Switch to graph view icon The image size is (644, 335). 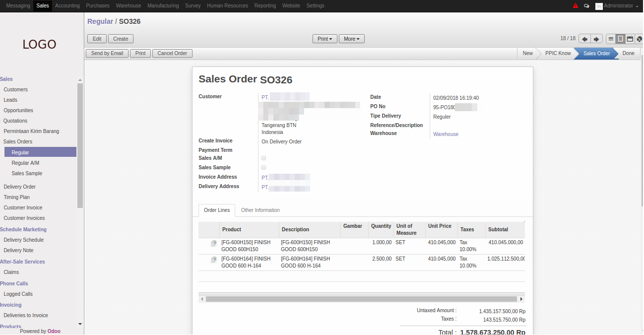[639, 39]
